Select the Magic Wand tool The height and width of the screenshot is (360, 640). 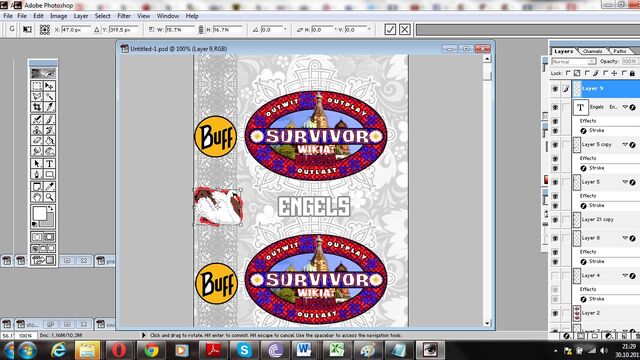tap(49, 96)
